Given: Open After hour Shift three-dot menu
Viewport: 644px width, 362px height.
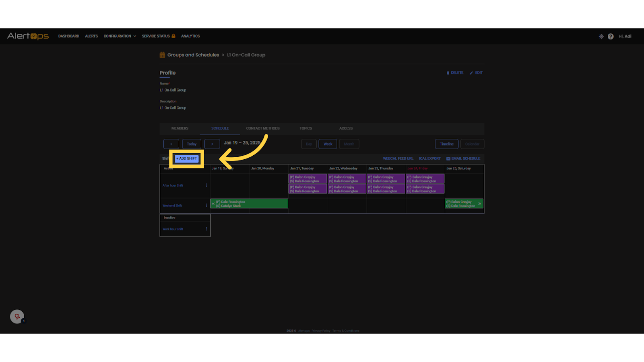Looking at the screenshot, I should (206, 185).
